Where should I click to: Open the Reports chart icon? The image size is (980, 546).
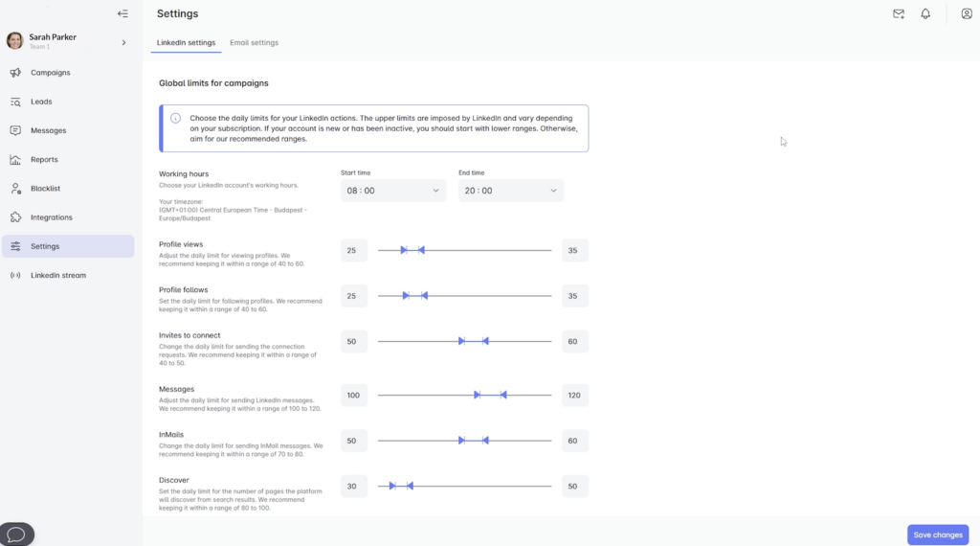point(15,160)
